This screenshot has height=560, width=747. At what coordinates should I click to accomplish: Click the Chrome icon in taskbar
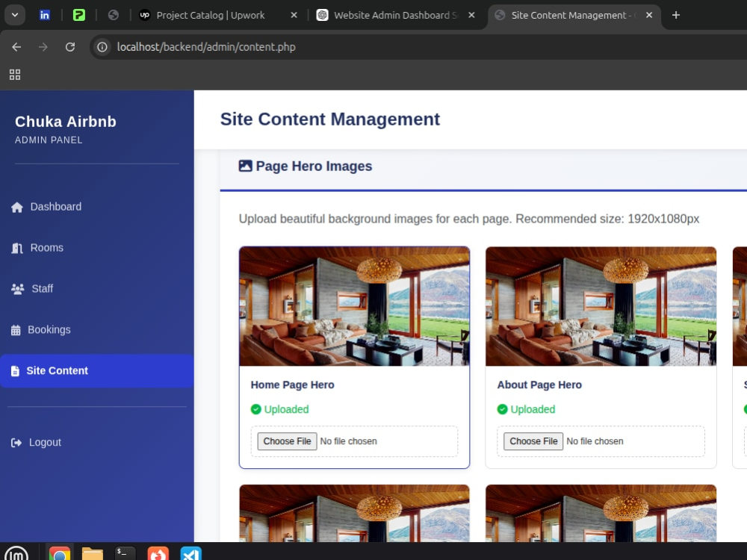60,554
